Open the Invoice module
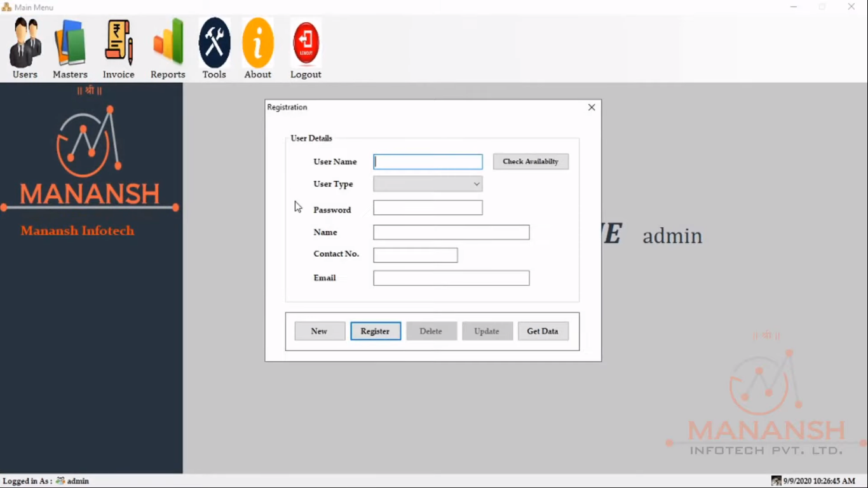This screenshot has width=868, height=488. [x=119, y=42]
